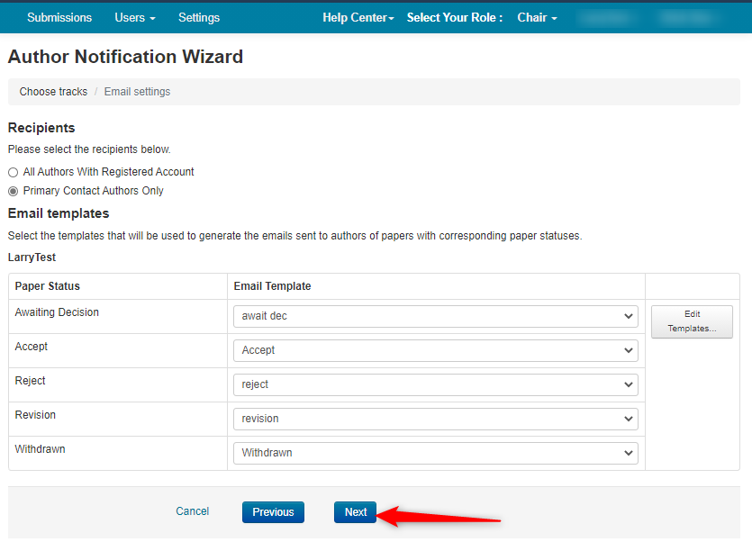Expand the Help Center dropdown
The width and height of the screenshot is (752, 560).
tap(358, 18)
